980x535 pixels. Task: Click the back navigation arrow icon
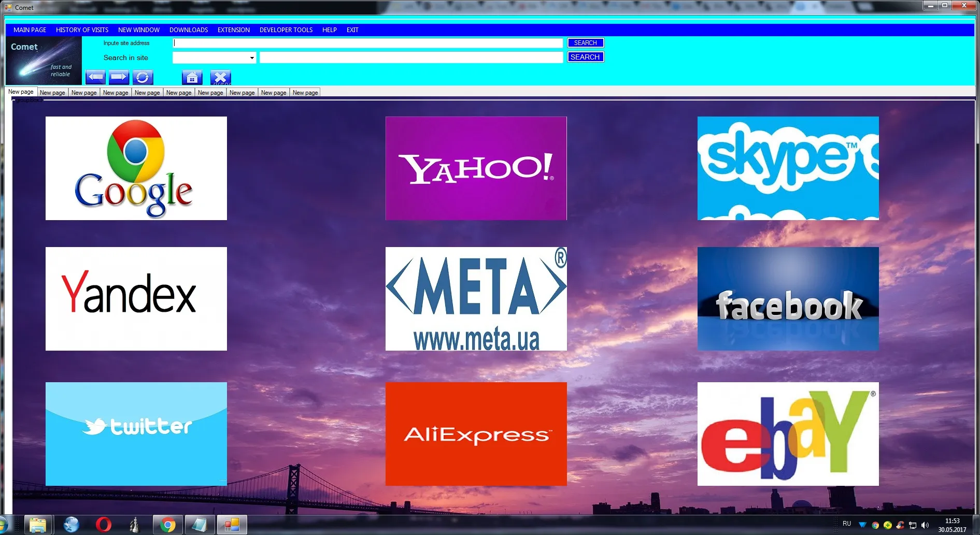coord(95,77)
